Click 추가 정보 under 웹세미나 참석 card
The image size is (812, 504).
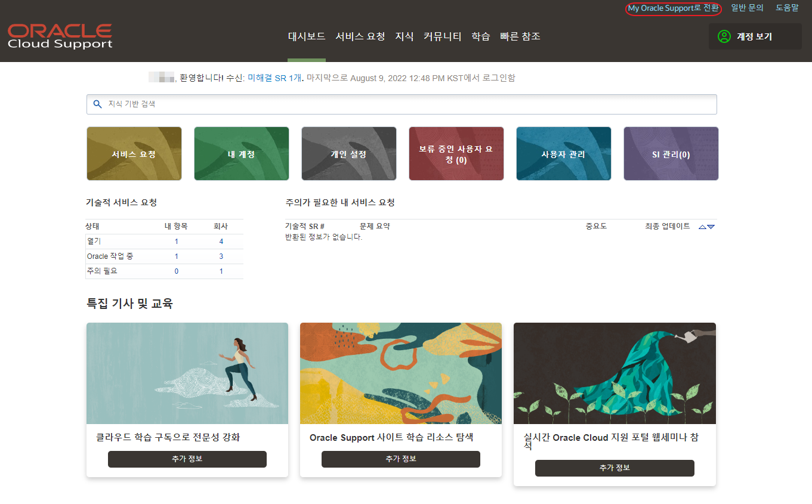(x=615, y=468)
